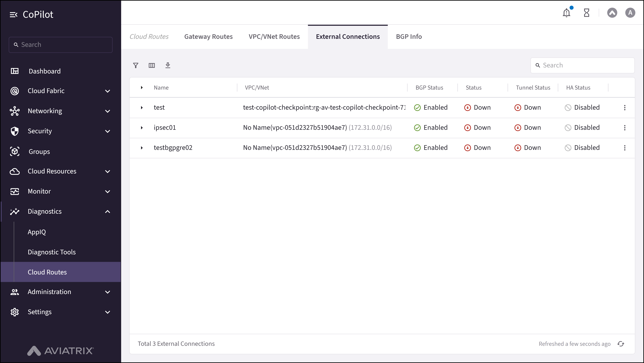Open the notifications bell icon

click(567, 13)
